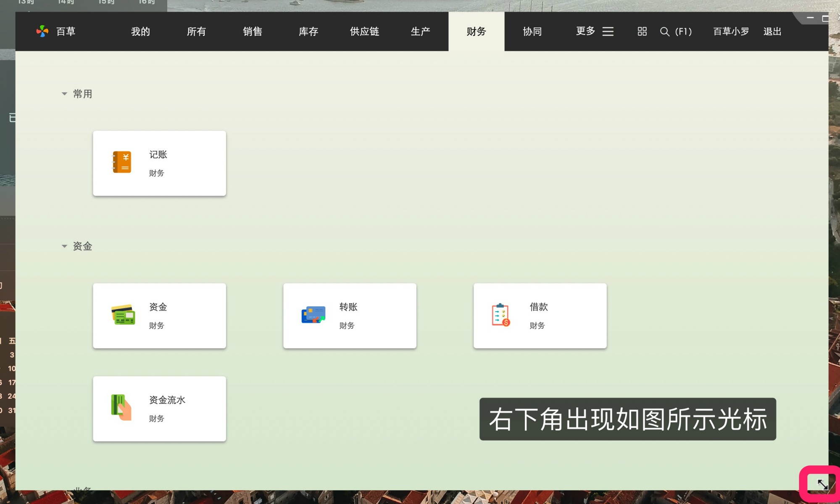Screen dimensions: 840x504
Task: Open the 百草小罗 user profile
Action: coord(731,31)
